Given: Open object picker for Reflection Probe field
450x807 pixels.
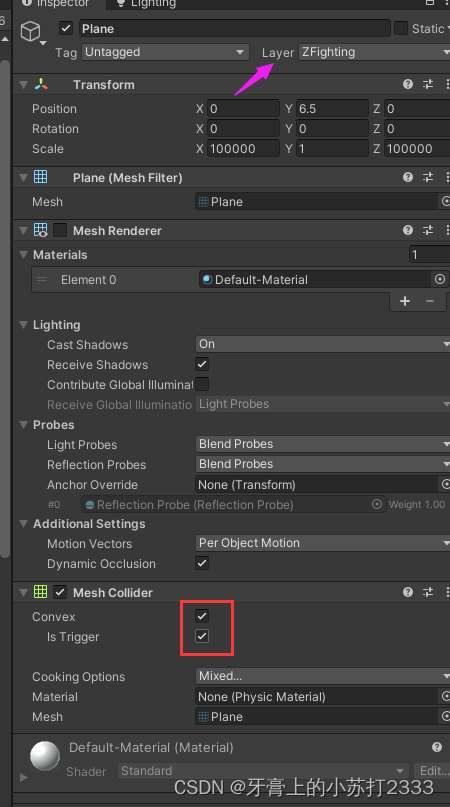Looking at the screenshot, I should (377, 504).
